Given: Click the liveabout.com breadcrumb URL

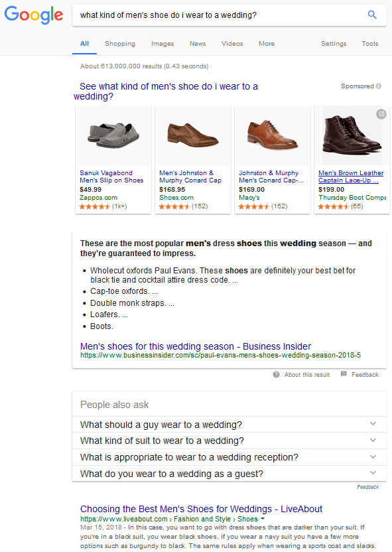Looking at the screenshot, I should [x=169, y=519].
